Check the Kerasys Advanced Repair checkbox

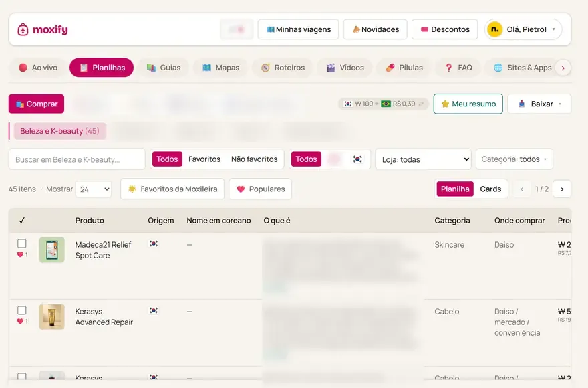[x=22, y=310]
